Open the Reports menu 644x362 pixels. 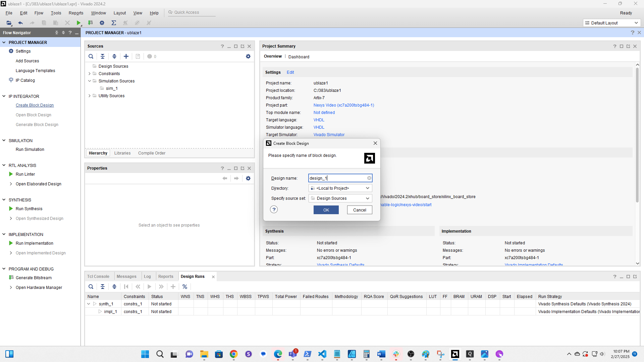click(76, 13)
